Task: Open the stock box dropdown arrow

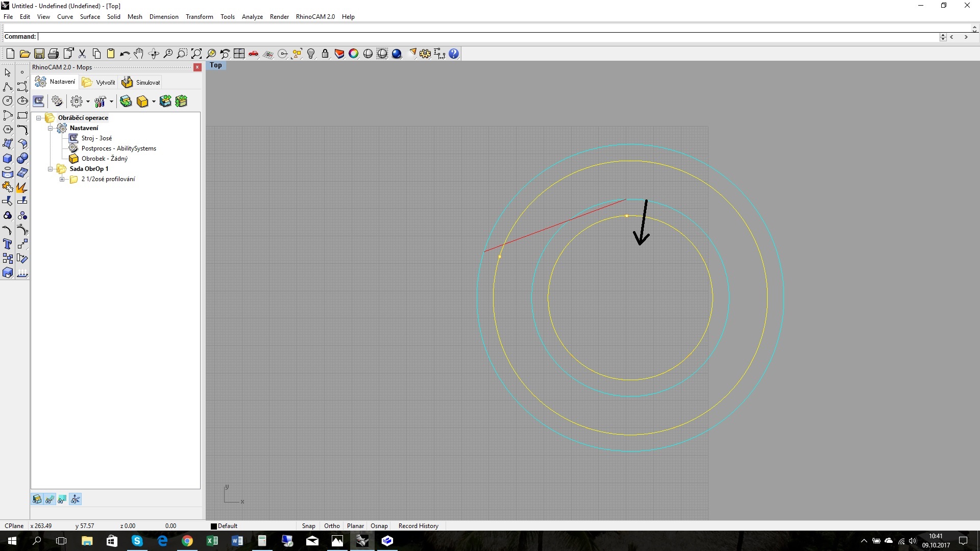Action: (x=154, y=102)
